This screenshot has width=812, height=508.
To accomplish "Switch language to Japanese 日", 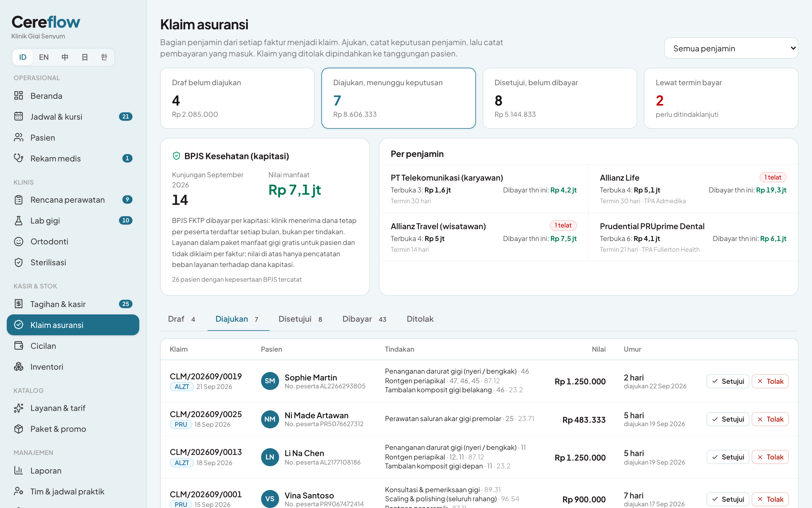I will pyautogui.click(x=85, y=57).
